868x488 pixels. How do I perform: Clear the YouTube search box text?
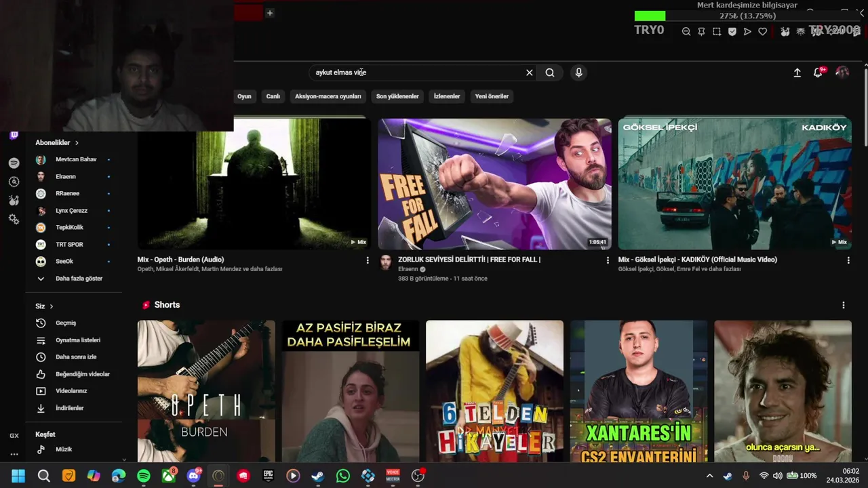click(530, 73)
